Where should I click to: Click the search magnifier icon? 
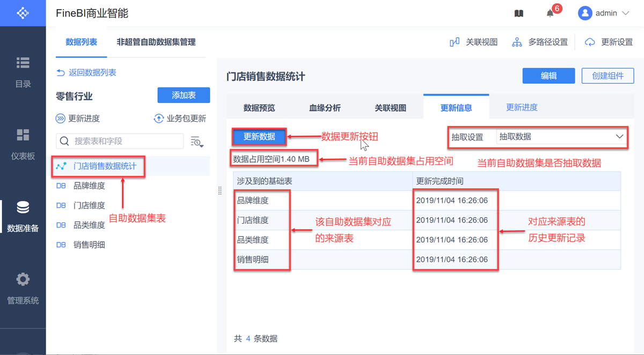tap(64, 141)
